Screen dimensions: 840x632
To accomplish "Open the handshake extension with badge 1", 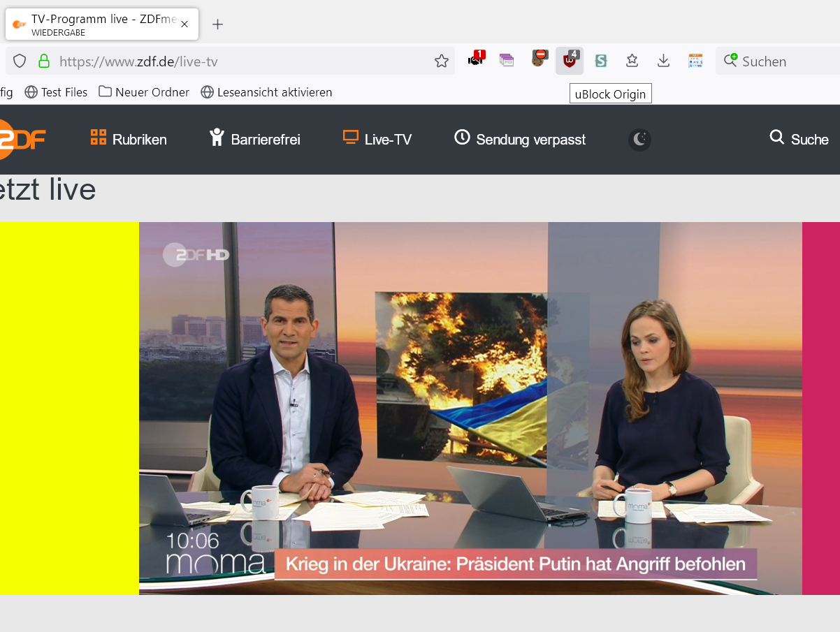I will coord(476,60).
